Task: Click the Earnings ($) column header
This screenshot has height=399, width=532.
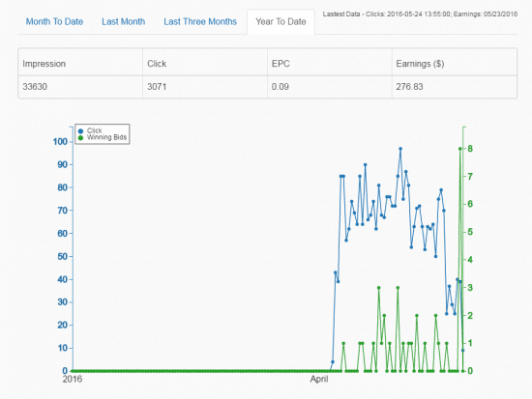Action: pyautogui.click(x=455, y=64)
